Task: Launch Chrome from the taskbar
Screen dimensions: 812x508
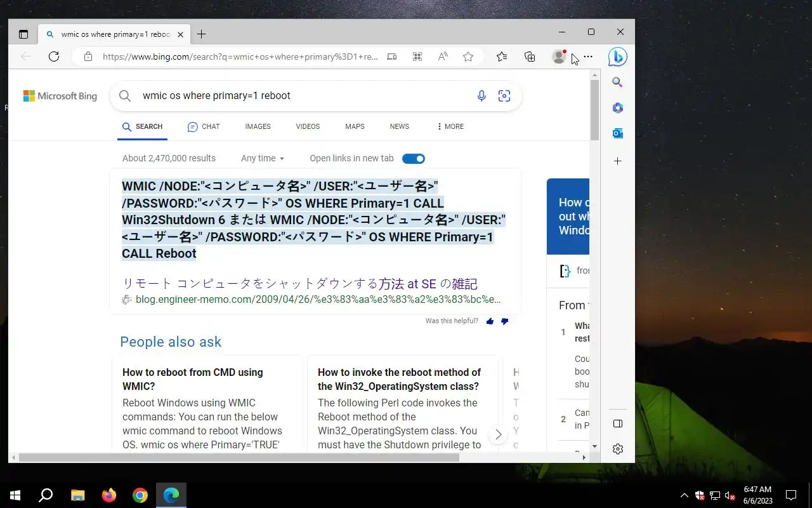Action: pos(140,495)
